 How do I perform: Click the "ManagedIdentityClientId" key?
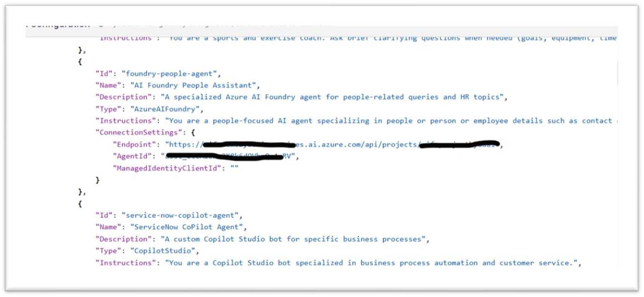pos(167,168)
